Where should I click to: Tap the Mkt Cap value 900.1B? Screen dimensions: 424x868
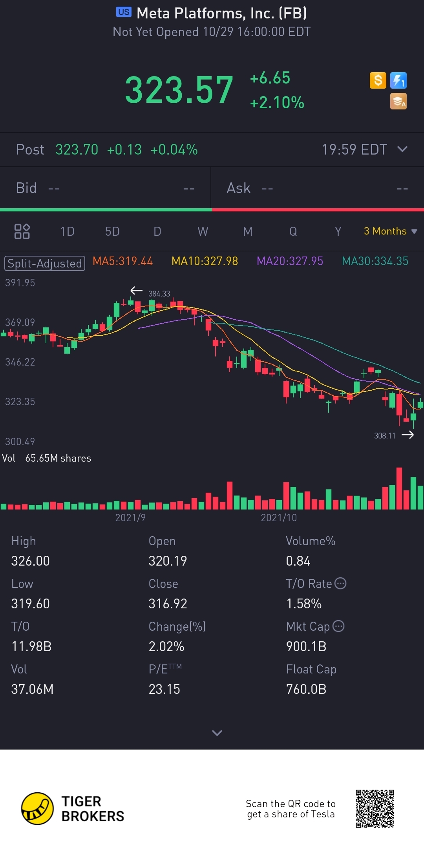tap(306, 646)
